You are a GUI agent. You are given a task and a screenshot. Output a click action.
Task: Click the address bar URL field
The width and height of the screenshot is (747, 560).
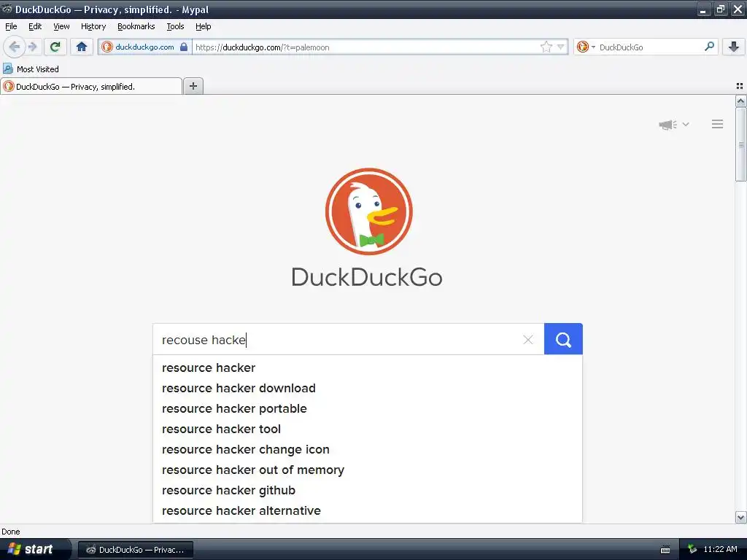click(x=366, y=47)
